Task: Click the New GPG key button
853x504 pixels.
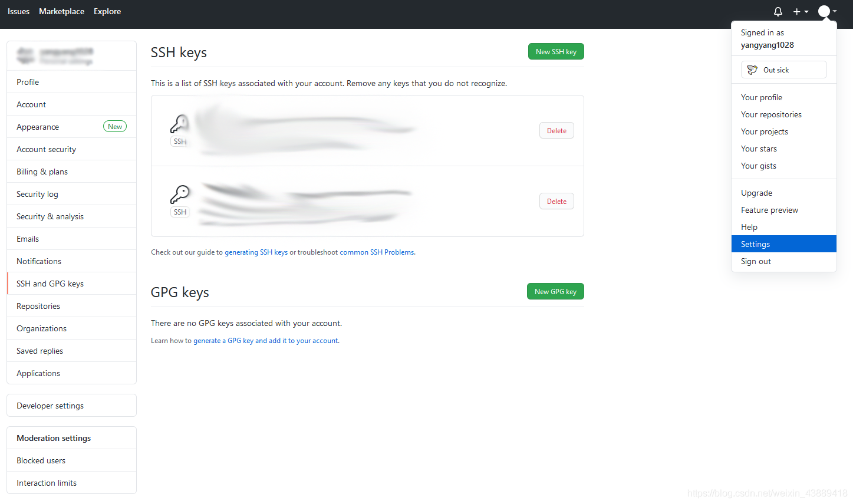Action: click(555, 291)
